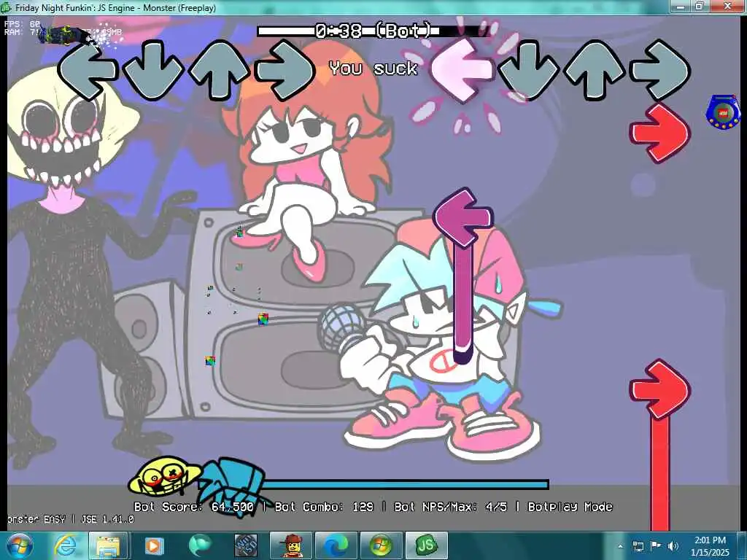
Task: Restore down the JS Engine window
Action: (x=700, y=6)
